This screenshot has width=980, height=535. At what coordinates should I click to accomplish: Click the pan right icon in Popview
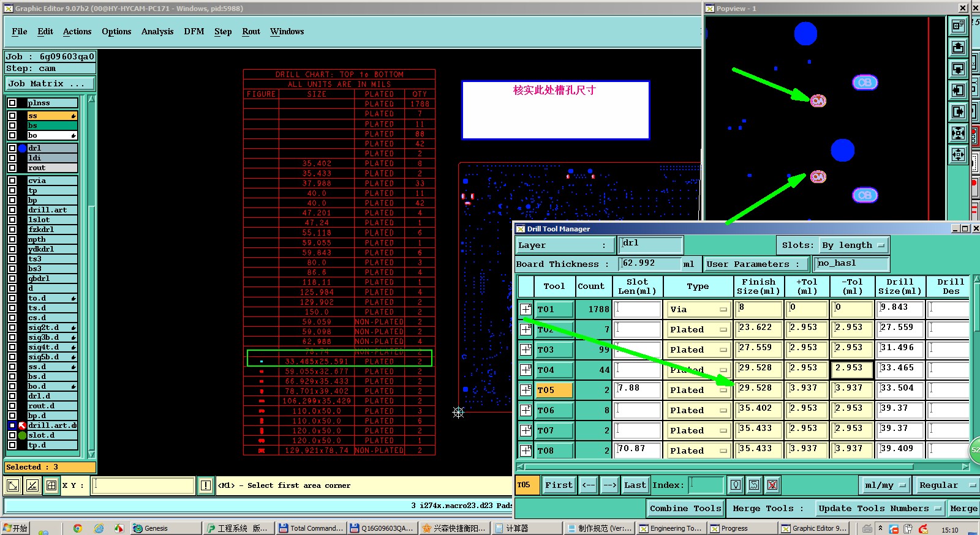(958, 112)
